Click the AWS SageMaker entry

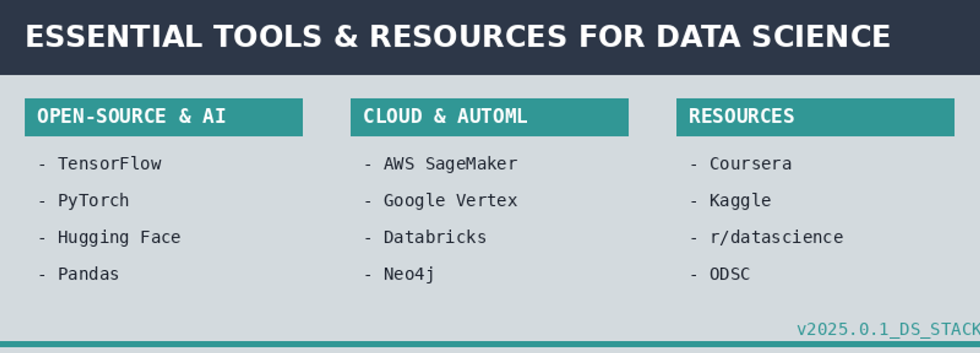441,163
